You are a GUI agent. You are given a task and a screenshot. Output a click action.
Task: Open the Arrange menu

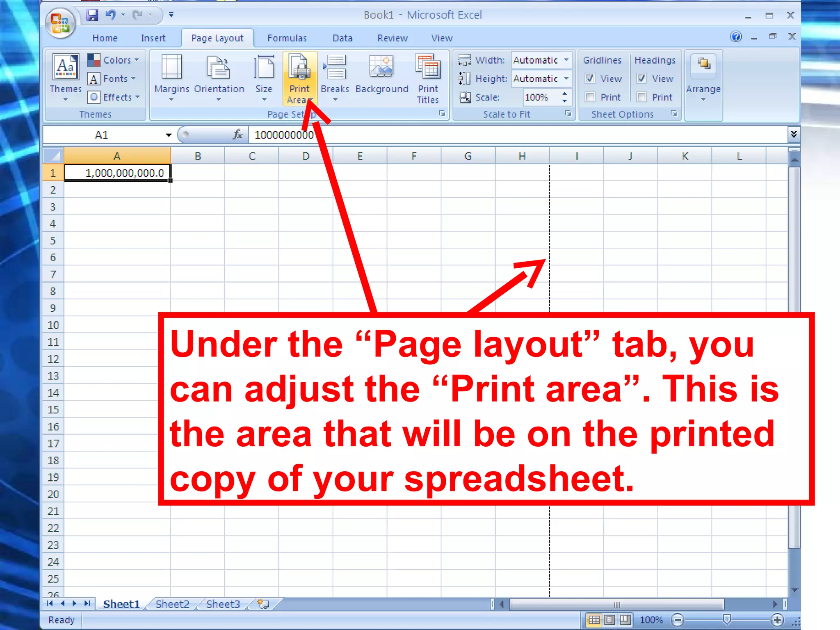pos(703,78)
